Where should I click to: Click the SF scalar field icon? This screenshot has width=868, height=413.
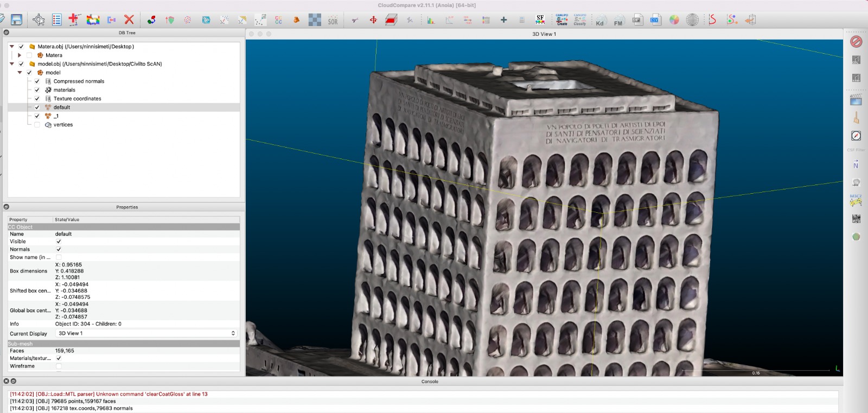[x=540, y=20]
